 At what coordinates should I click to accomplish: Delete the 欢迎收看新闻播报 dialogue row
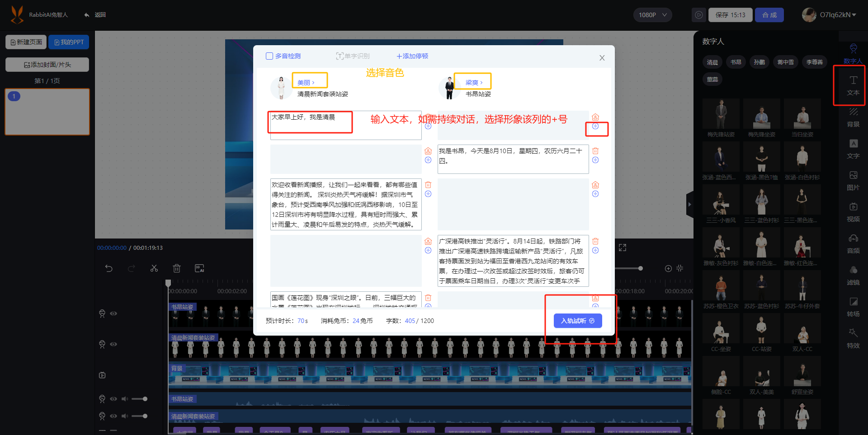tap(428, 185)
